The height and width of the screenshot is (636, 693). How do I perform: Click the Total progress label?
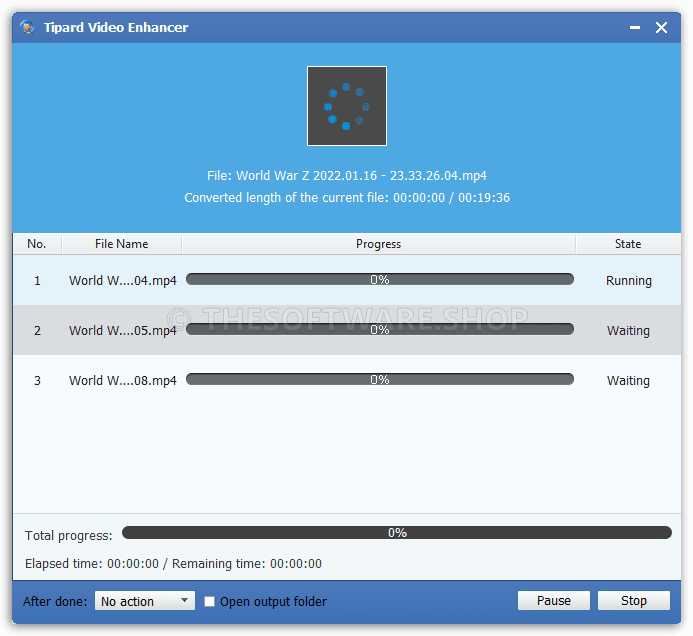tap(69, 536)
